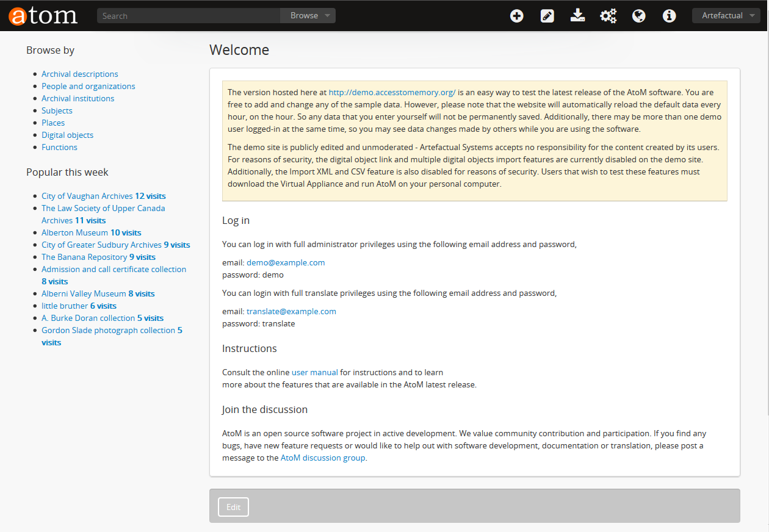This screenshot has width=769, height=532.
Task: Browse People and organizations
Action: coord(88,86)
